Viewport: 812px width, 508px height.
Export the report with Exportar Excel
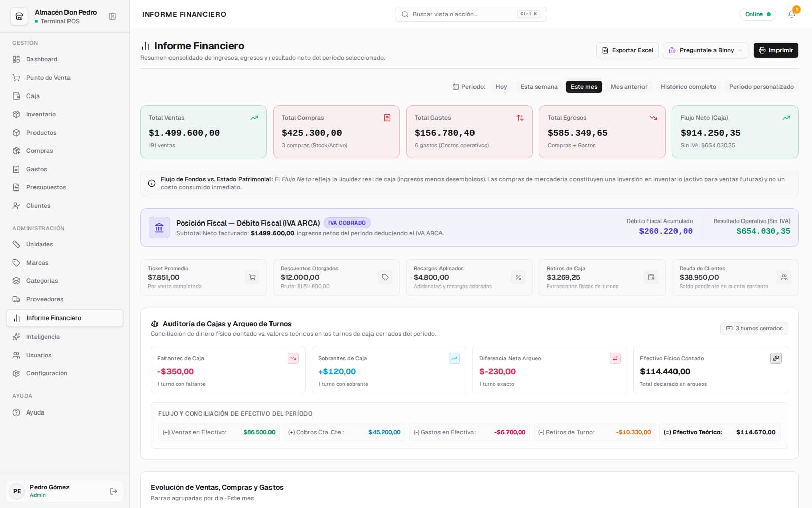pyautogui.click(x=627, y=50)
